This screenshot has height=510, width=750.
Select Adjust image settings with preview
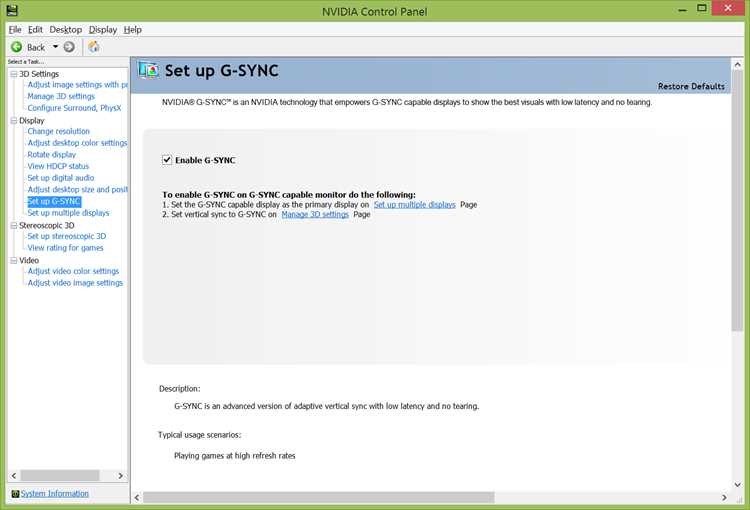coord(77,85)
